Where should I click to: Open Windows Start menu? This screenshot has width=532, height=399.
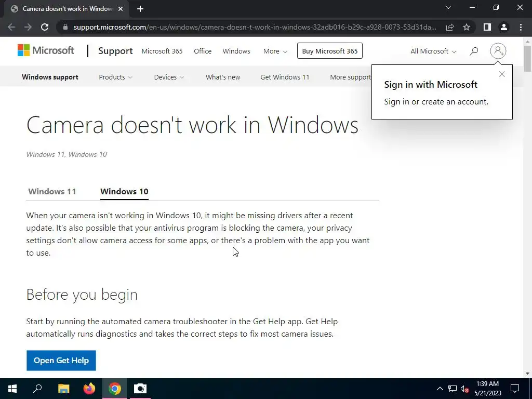pos(12,389)
